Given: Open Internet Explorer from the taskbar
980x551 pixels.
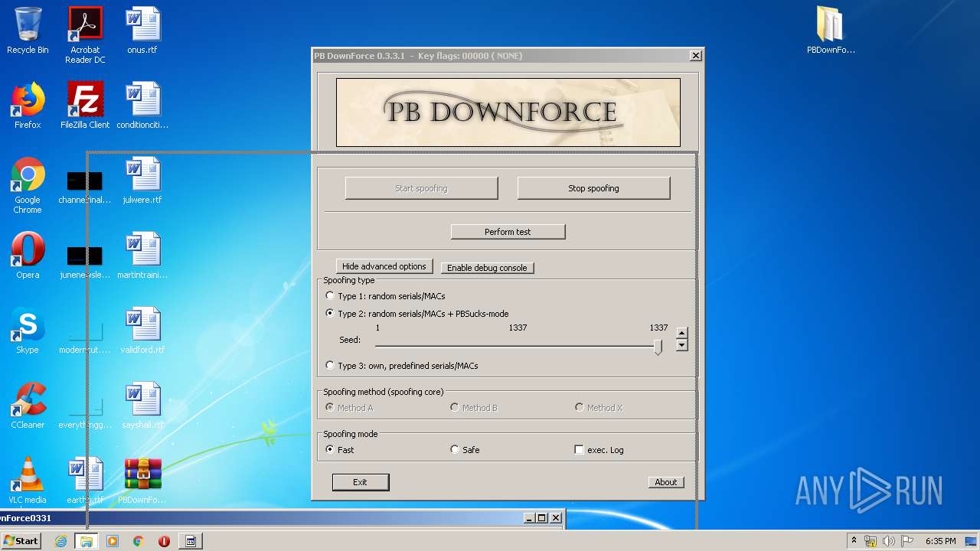Looking at the screenshot, I should pos(61,541).
